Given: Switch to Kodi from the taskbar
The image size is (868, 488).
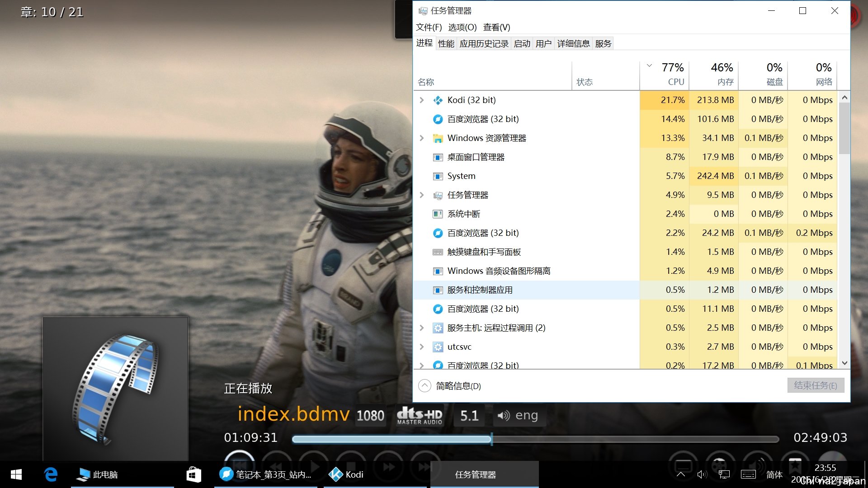Looking at the screenshot, I should tap(375, 474).
